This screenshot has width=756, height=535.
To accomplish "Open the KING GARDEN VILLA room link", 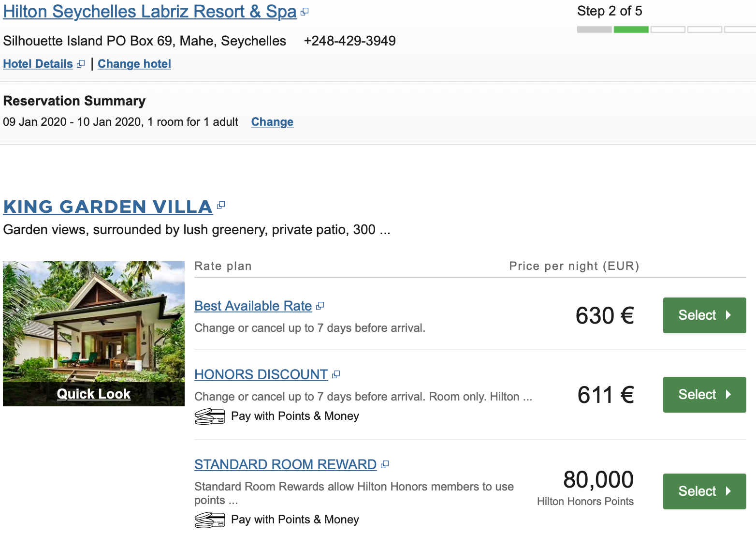I will click(108, 207).
